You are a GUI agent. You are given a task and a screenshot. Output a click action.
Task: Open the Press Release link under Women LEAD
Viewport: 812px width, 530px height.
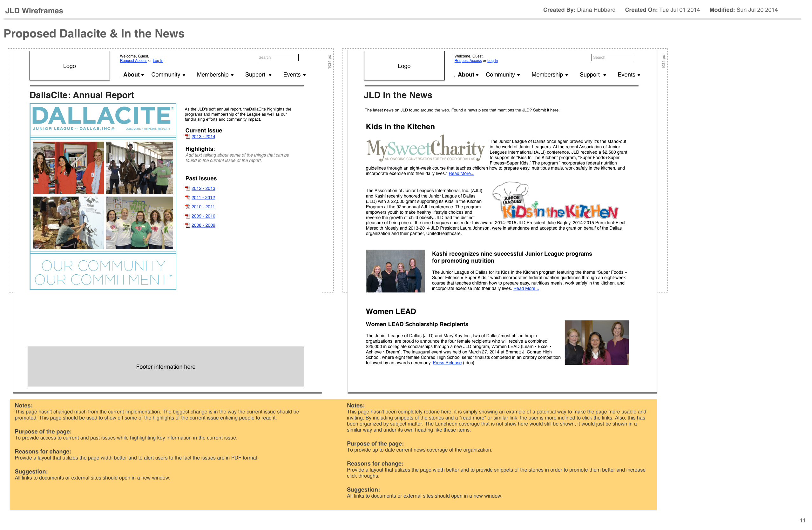447,363
